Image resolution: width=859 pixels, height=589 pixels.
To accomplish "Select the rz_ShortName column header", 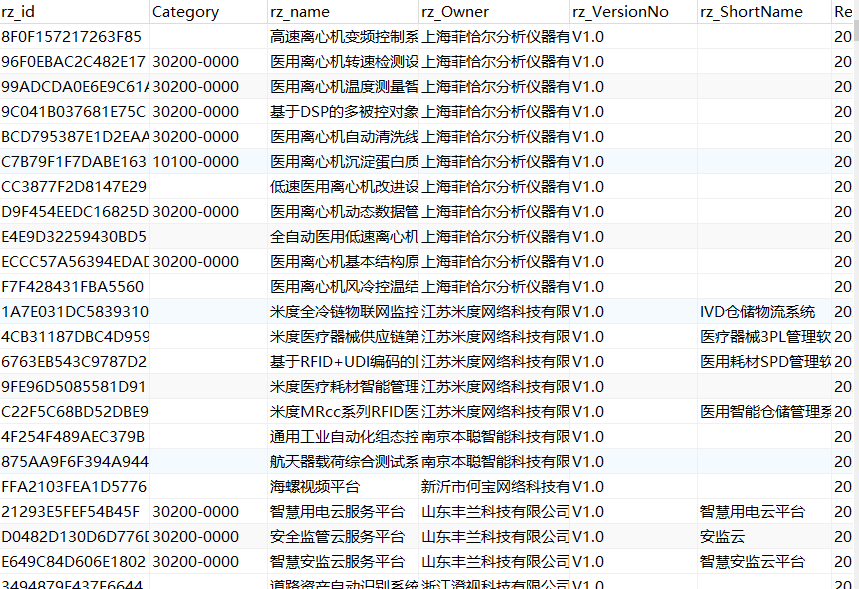I will pos(764,12).
